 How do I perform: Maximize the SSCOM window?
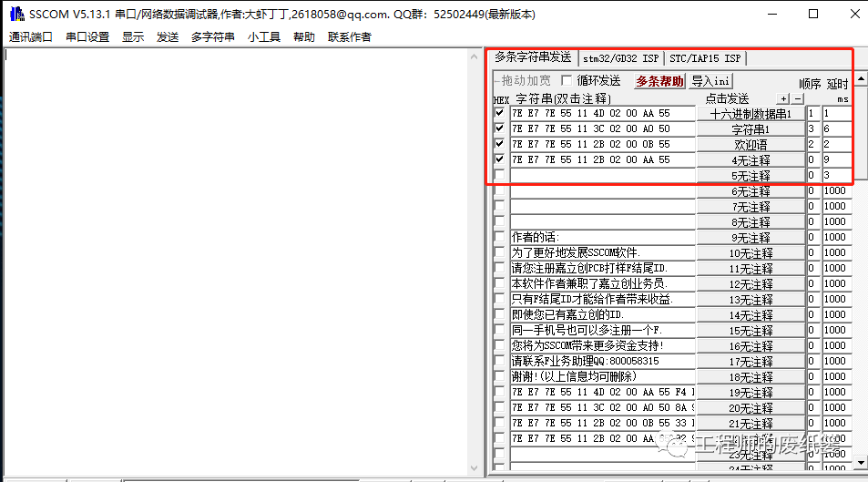click(x=813, y=14)
